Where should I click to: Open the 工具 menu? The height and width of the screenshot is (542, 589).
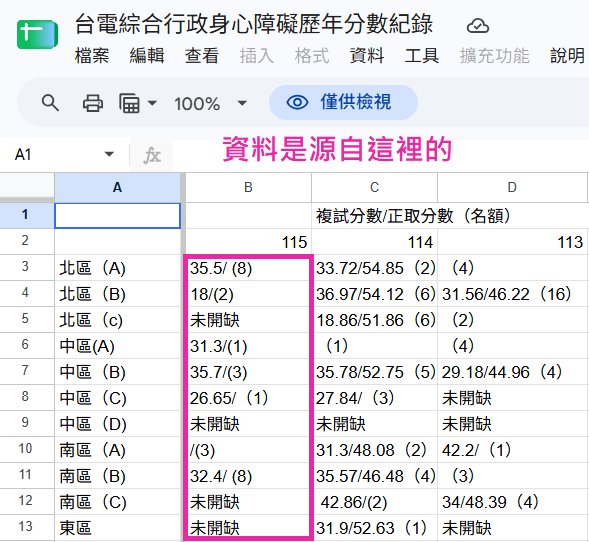(x=421, y=56)
